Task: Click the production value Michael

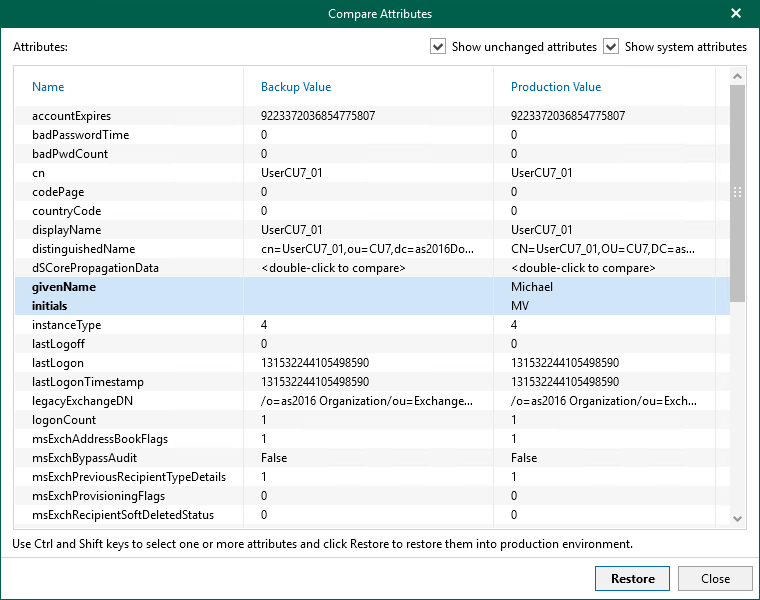Action: click(x=532, y=287)
